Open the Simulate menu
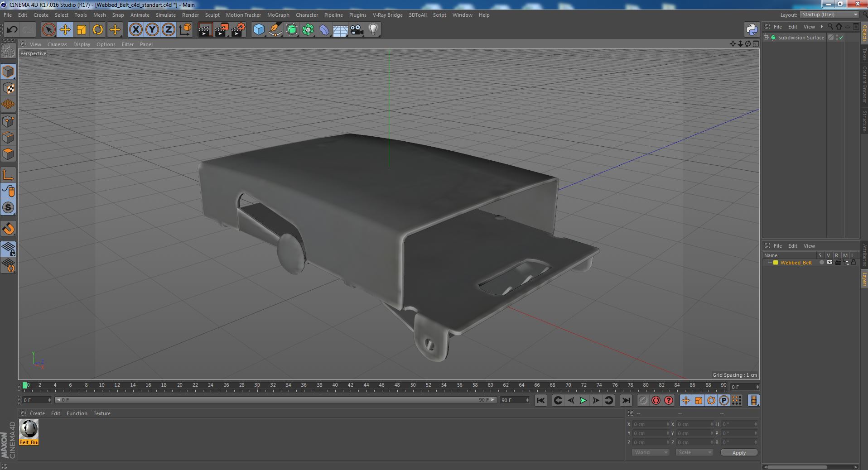This screenshot has height=470, width=868. tap(165, 15)
